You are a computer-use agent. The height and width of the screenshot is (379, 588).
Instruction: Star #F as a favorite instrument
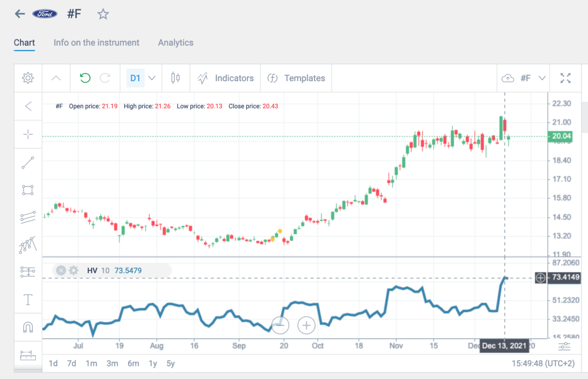[103, 14]
